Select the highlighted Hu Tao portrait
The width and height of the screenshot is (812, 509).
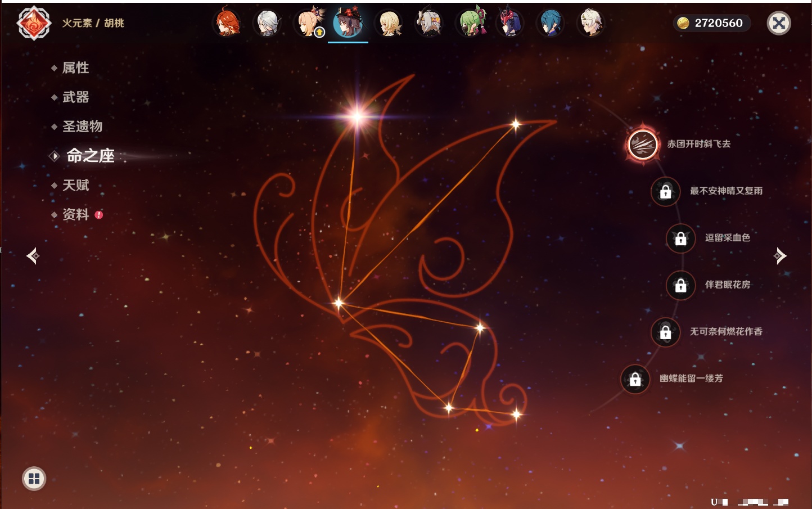point(348,23)
